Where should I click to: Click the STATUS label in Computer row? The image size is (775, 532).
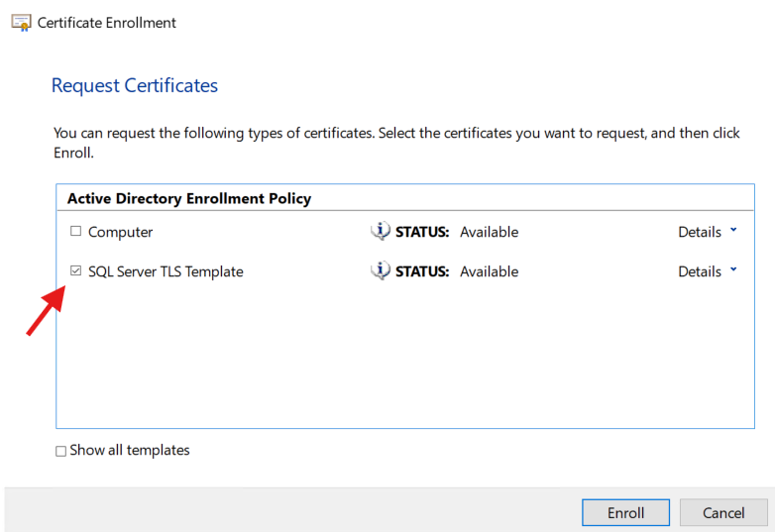pyautogui.click(x=422, y=232)
